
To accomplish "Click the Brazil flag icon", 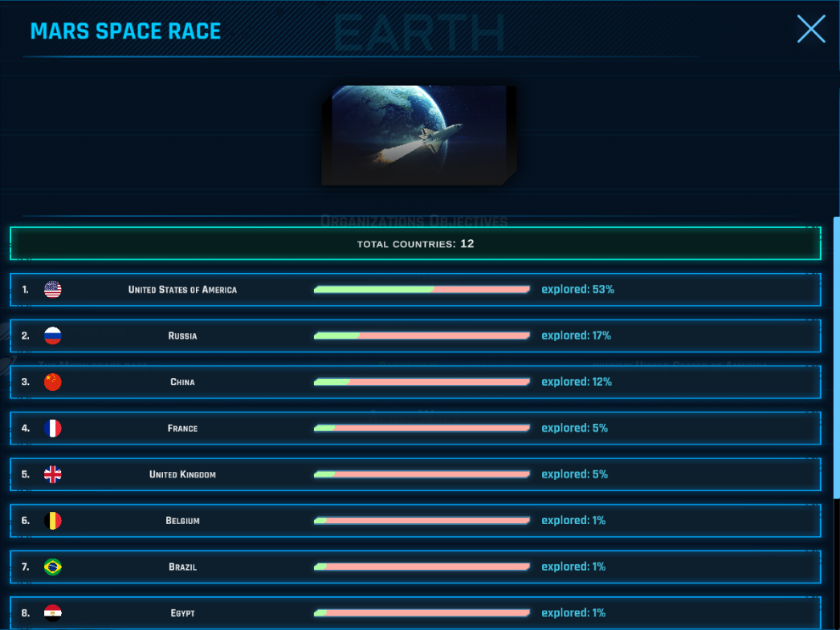I will pyautogui.click(x=53, y=567).
